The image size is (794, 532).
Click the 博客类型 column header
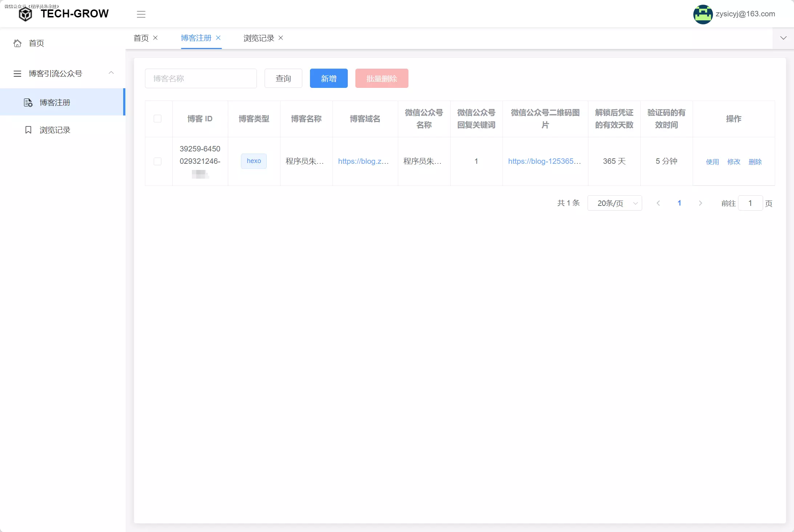click(254, 119)
